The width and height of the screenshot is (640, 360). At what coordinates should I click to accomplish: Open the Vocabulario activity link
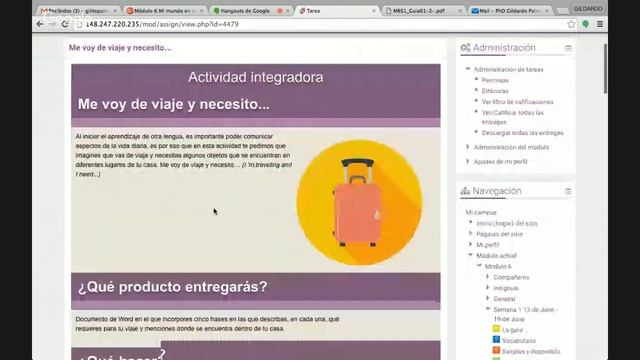[519, 340]
